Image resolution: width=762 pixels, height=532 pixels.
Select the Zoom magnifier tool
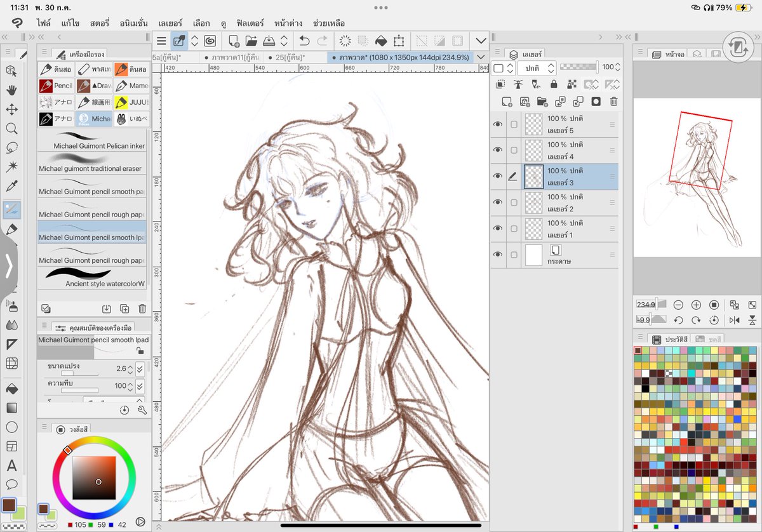[x=11, y=129]
